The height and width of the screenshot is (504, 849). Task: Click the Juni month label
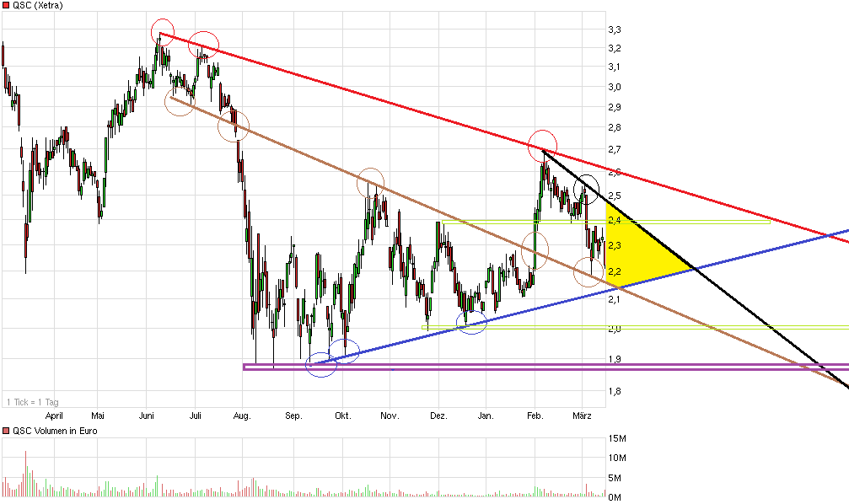(146, 416)
